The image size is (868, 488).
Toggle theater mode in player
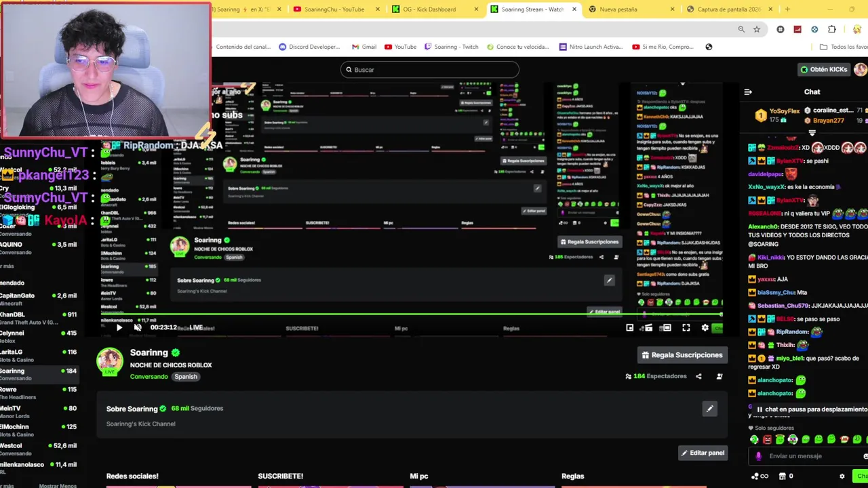coord(666,328)
